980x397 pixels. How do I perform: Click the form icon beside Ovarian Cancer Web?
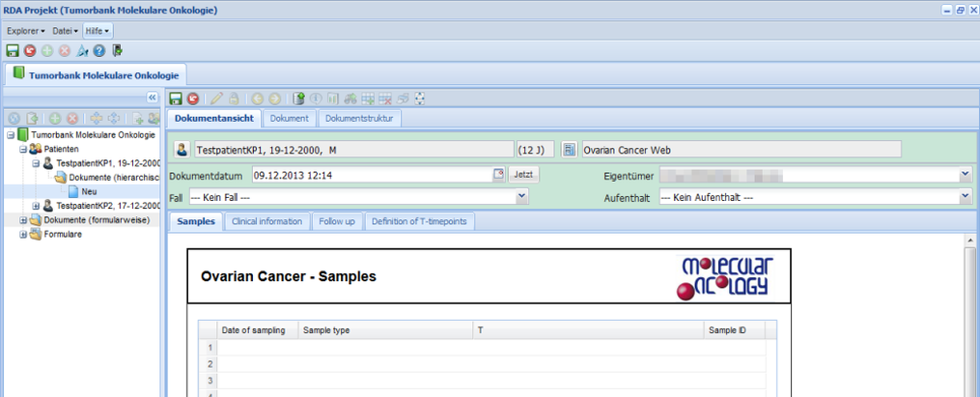point(570,150)
